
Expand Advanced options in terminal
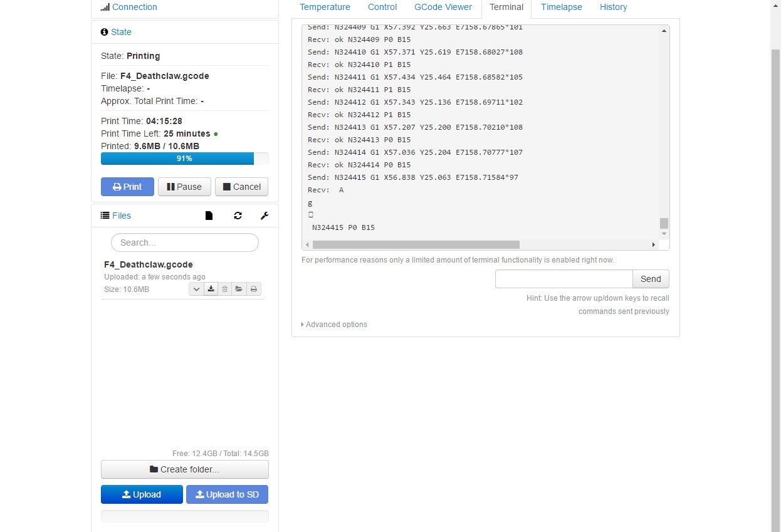tap(334, 325)
